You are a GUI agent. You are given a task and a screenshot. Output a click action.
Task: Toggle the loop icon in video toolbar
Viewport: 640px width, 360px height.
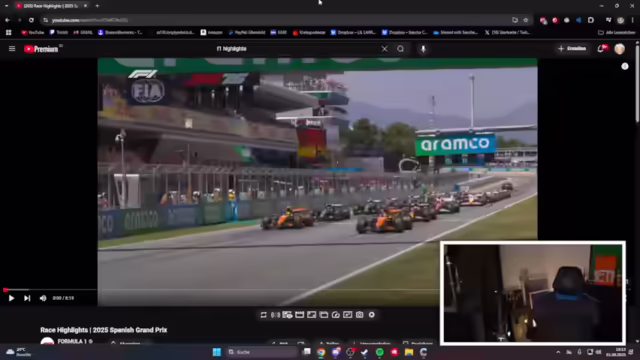coord(264,315)
